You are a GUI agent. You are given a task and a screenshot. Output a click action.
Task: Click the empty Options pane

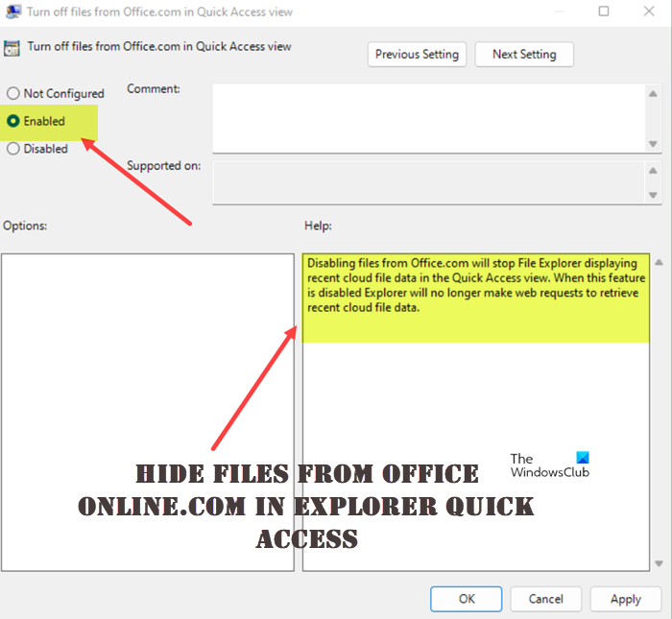[148, 412]
